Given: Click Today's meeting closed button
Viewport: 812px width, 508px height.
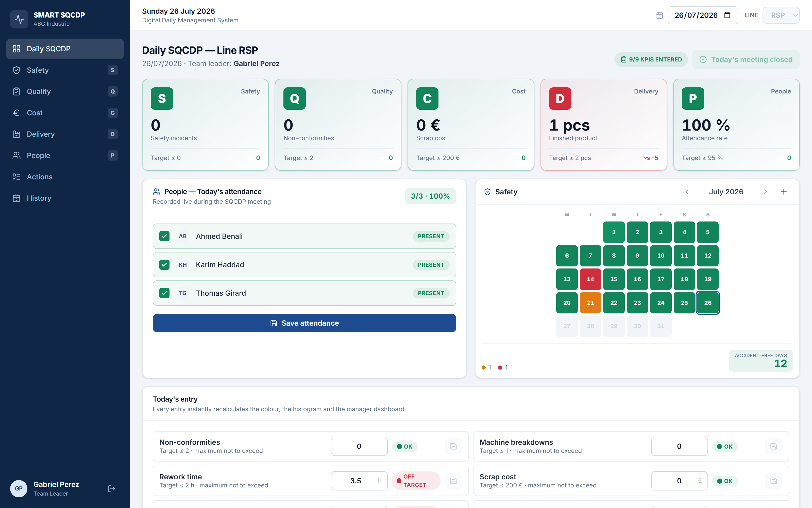Looking at the screenshot, I should tap(746, 59).
